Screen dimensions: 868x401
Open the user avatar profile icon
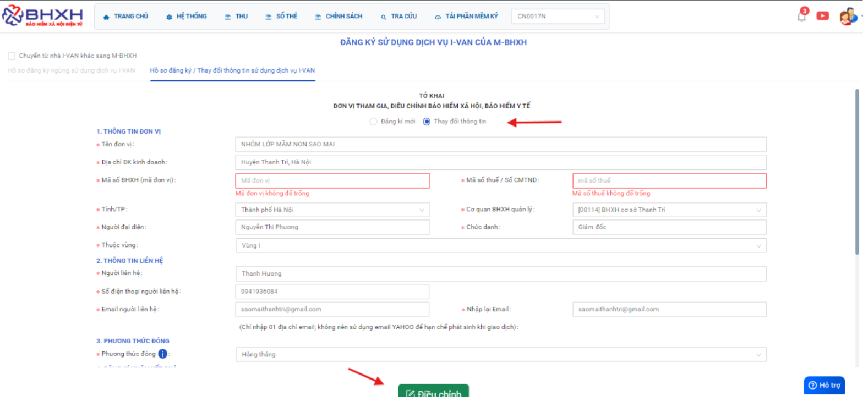click(848, 17)
